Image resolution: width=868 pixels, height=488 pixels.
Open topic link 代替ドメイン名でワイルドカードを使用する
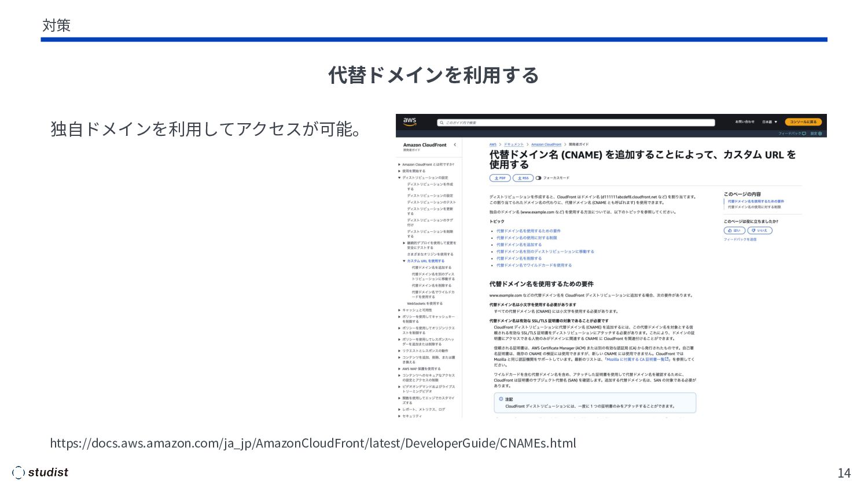534,266
